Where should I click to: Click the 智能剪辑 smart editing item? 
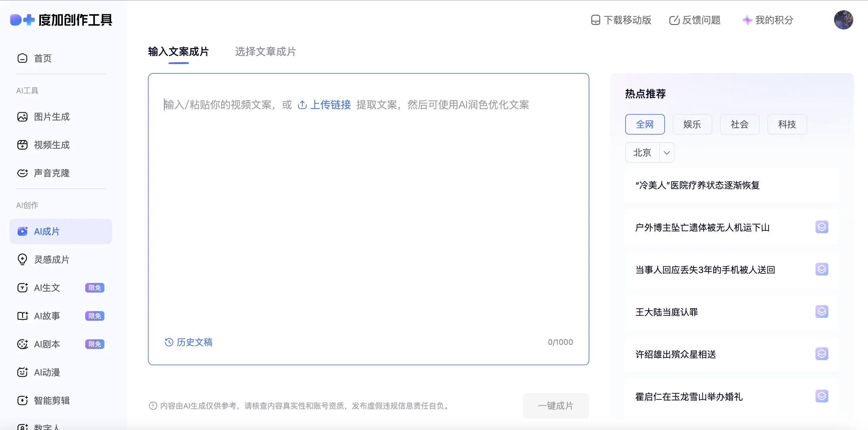coord(52,400)
